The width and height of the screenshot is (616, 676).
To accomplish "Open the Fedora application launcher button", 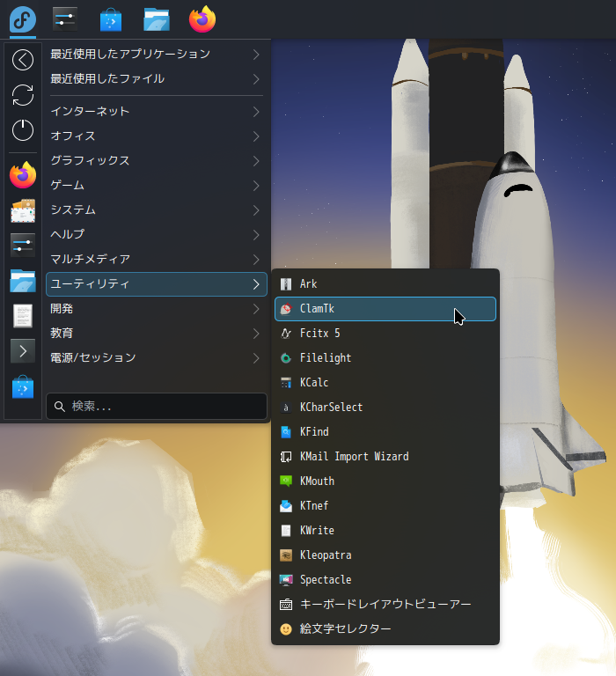I will [x=22, y=19].
